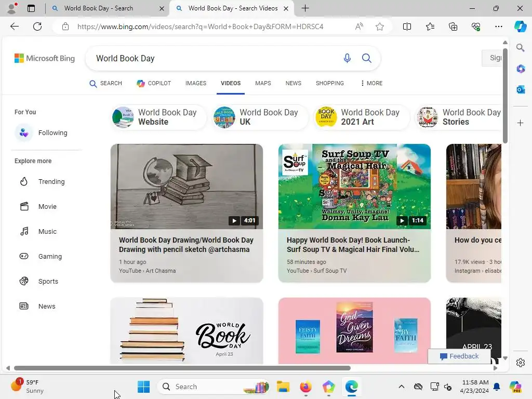Click the address bar URL
The width and height of the screenshot is (532, 399).
[x=200, y=26]
